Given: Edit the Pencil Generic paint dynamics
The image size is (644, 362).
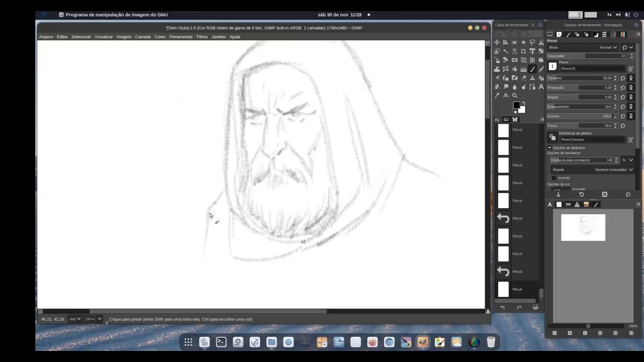Looking at the screenshot, I should tap(630, 139).
